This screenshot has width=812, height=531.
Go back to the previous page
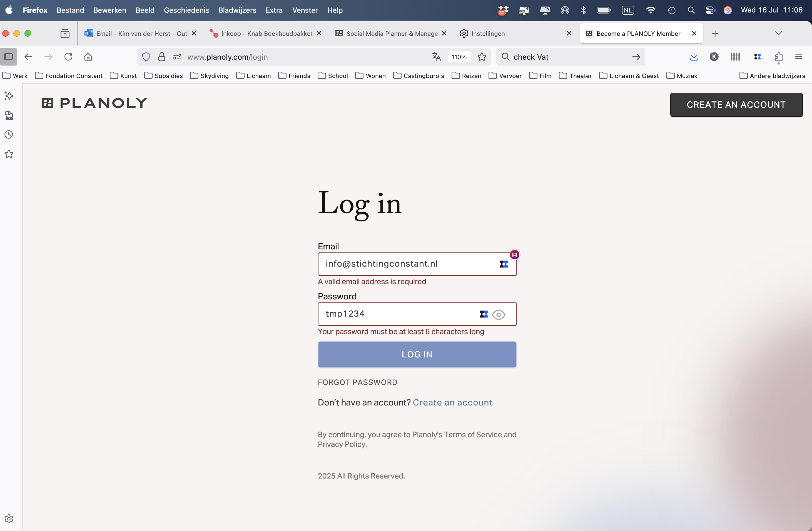pos(28,57)
